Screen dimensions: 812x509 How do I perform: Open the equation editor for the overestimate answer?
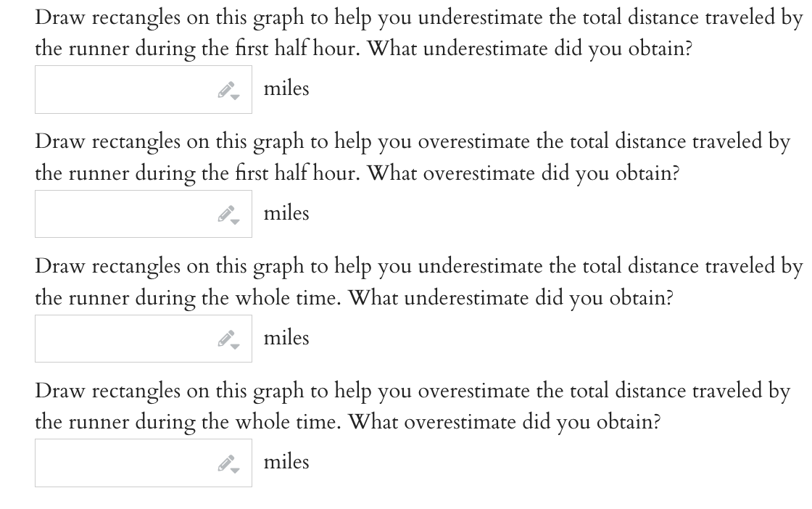pyautogui.click(x=225, y=212)
